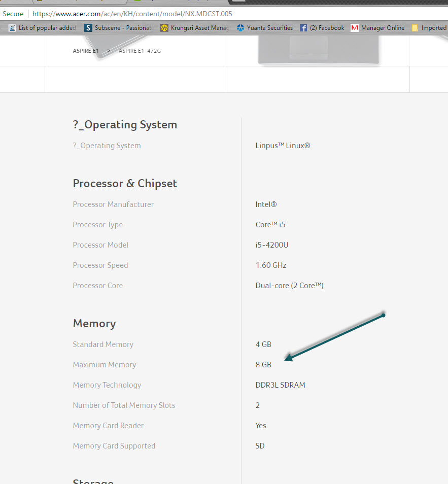Click the Intel® value
Image resolution: width=448 pixels, height=484 pixels.
pyautogui.click(x=266, y=204)
